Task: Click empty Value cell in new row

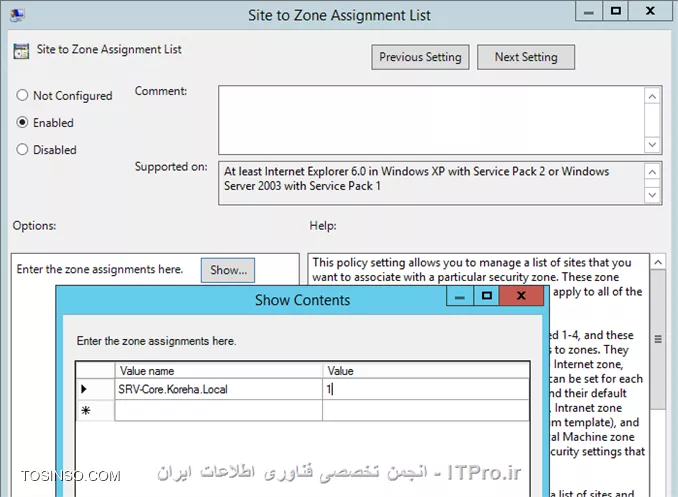Action: point(425,410)
